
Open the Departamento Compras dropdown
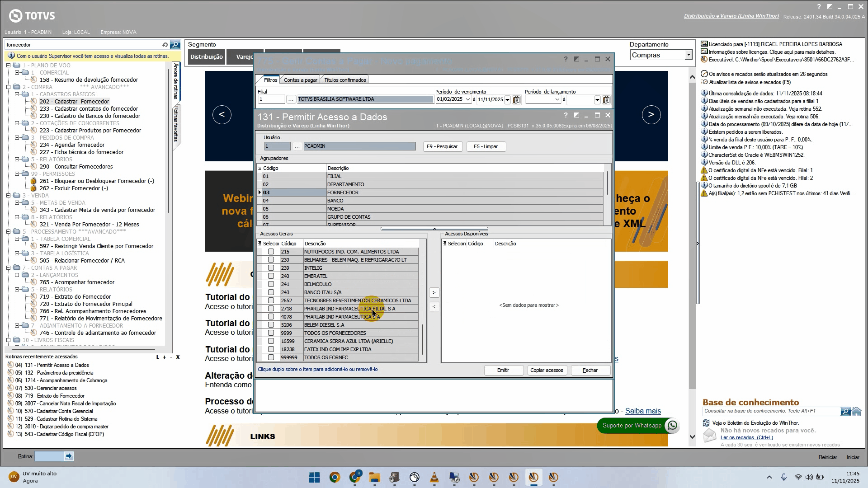(688, 55)
